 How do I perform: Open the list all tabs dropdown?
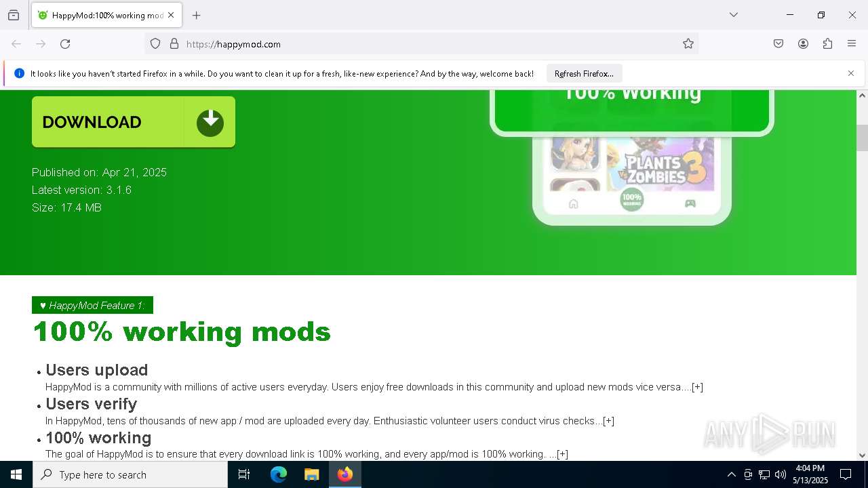tap(734, 15)
